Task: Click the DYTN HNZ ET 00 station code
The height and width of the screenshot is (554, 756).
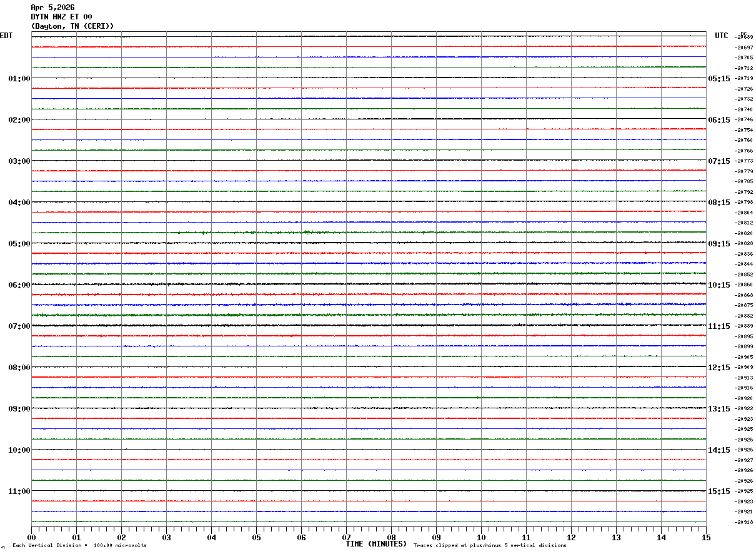Action: [x=61, y=17]
